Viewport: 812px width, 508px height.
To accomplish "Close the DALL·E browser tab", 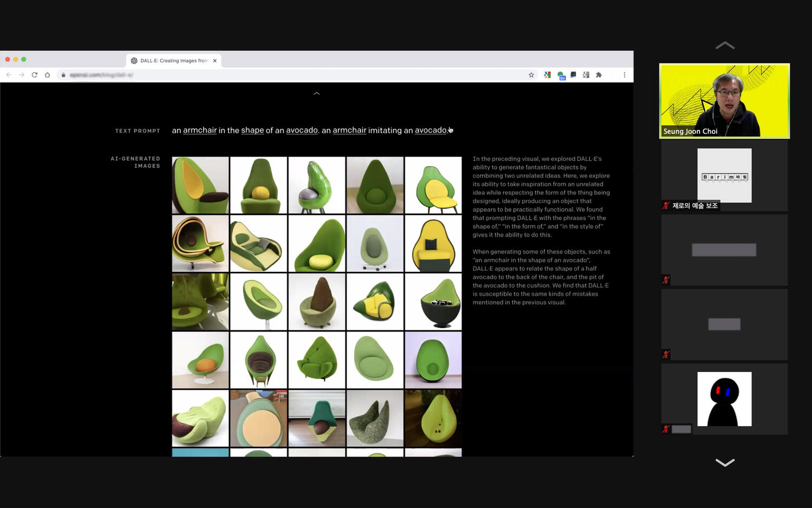I will [215, 61].
